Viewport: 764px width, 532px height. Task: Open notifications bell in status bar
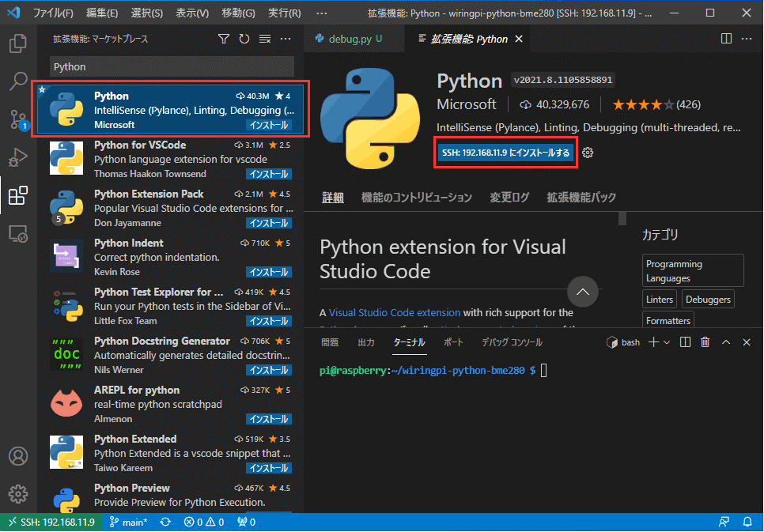[747, 523]
